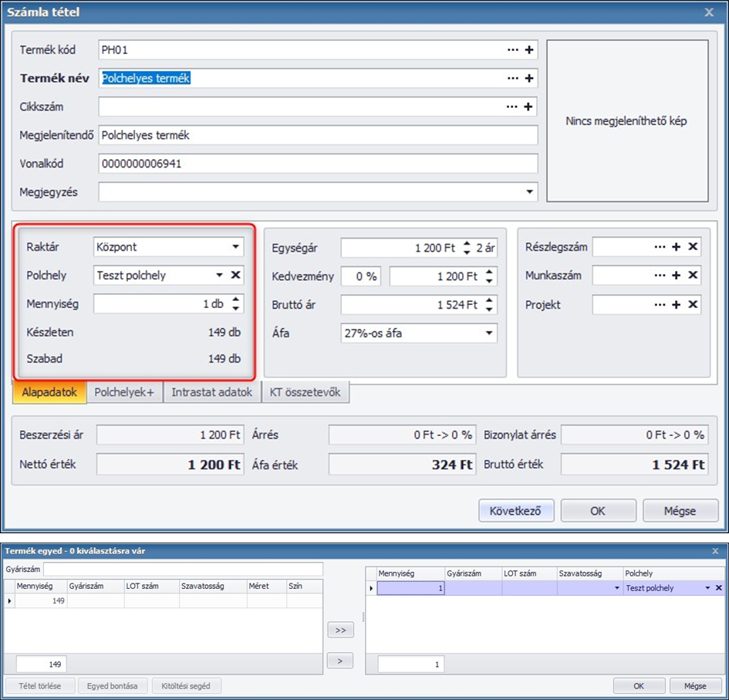This screenshot has height=700, width=729.
Task: Open Termék név lookup ellipsis icon
Action: [x=512, y=78]
